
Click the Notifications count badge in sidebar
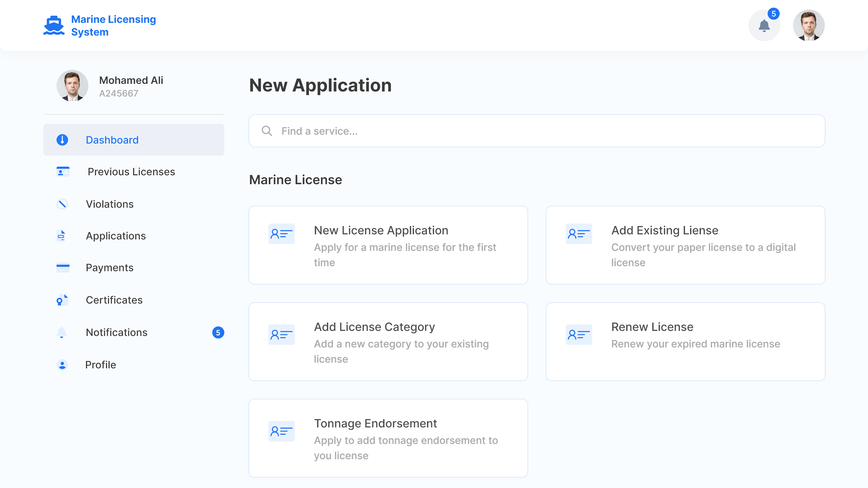point(218,332)
